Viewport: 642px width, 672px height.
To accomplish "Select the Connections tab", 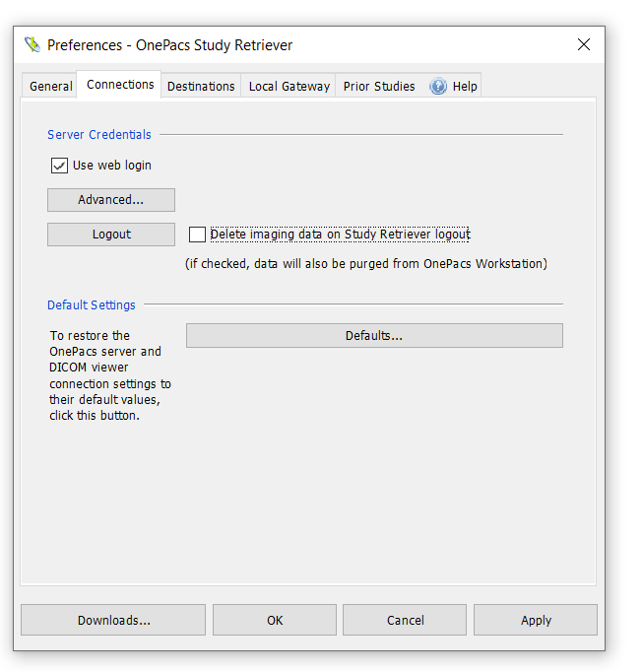I will click(119, 85).
